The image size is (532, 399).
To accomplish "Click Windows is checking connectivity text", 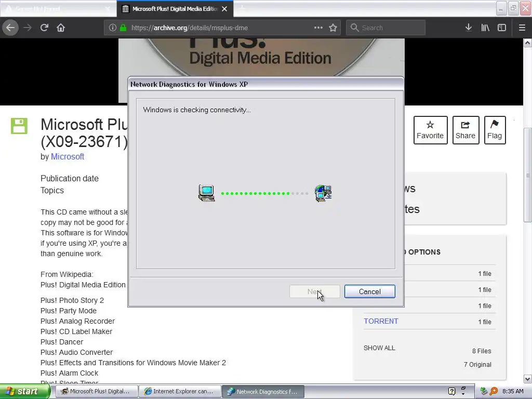I will click(197, 110).
